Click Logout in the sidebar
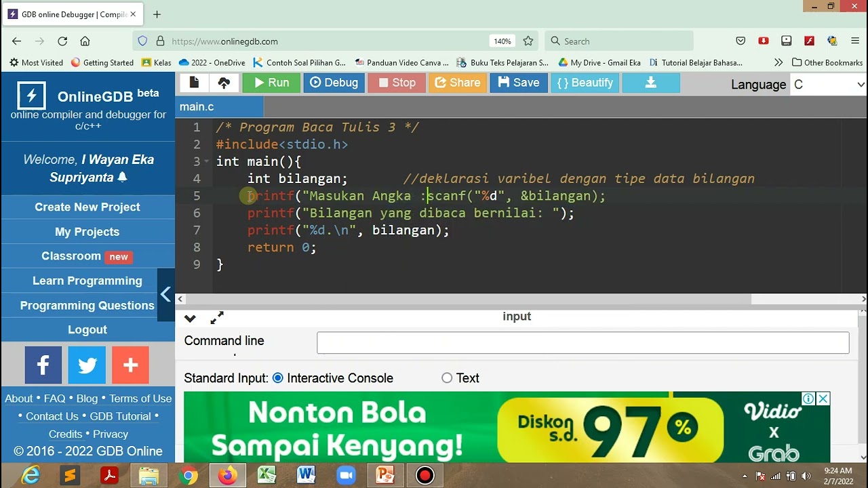Screen dimensions: 868x488 click(87, 329)
